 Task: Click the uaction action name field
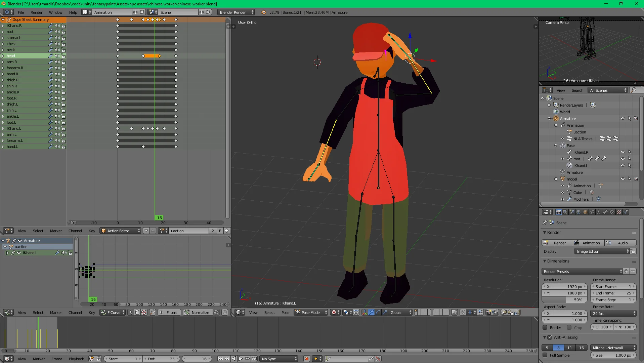click(188, 231)
